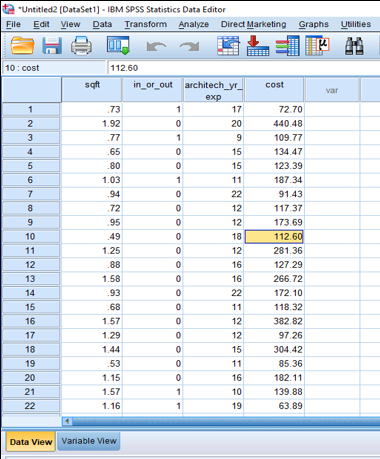Click sqft cell 1.03 in row 6
Image resolution: width=380 pixels, height=459 pixels.
pyautogui.click(x=92, y=180)
